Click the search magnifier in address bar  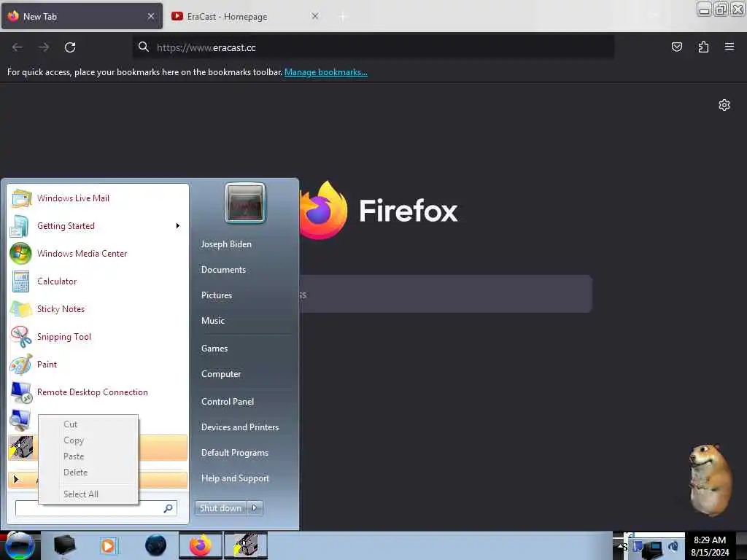[x=144, y=47]
